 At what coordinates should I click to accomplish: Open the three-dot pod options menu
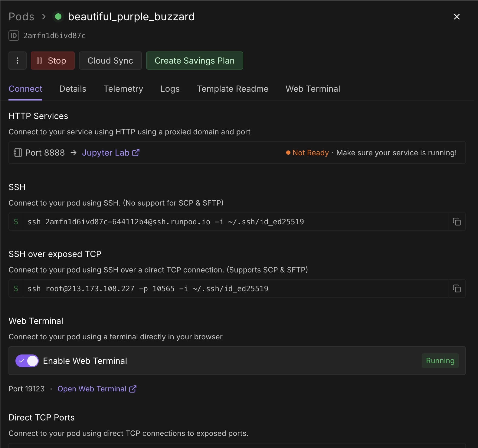click(18, 61)
